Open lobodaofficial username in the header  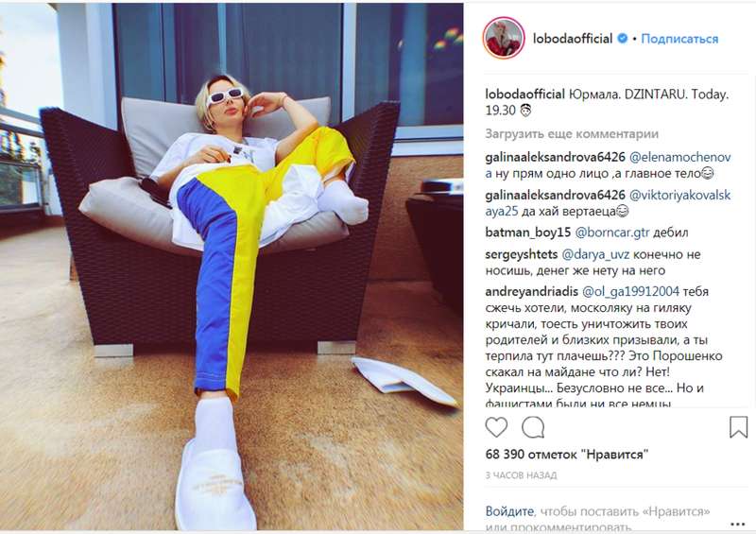point(573,39)
